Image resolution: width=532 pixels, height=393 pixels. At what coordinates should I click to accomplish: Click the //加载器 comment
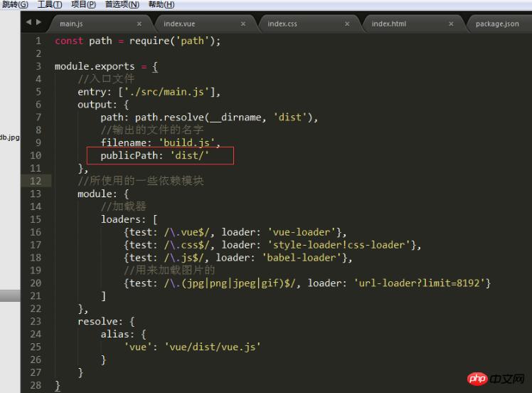pos(123,206)
